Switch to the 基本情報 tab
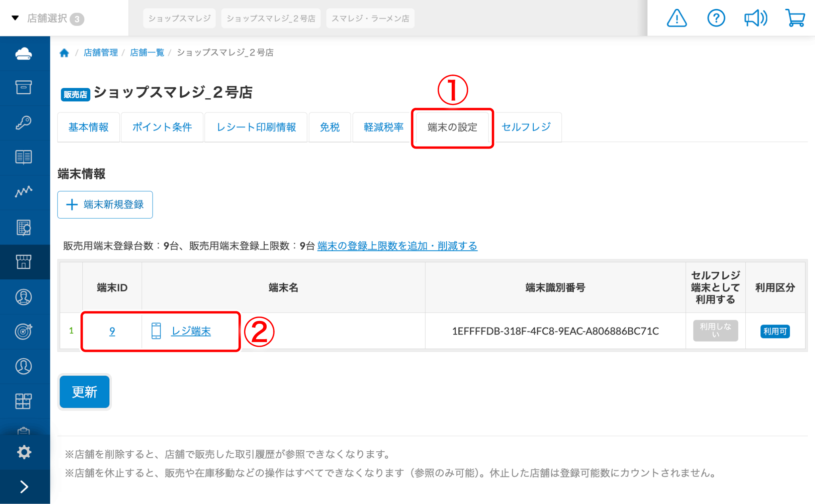The height and width of the screenshot is (504, 815). 88,127
